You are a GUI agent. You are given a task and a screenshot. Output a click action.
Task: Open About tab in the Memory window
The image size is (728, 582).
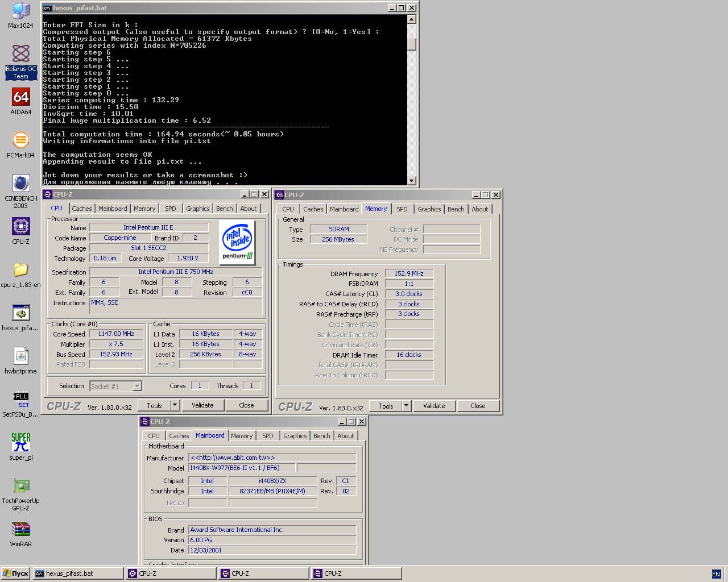pos(480,209)
